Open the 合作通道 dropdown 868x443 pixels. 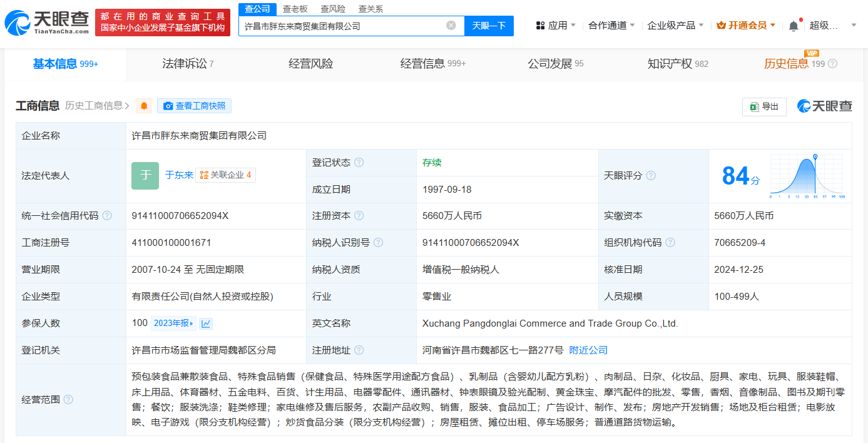tap(611, 26)
